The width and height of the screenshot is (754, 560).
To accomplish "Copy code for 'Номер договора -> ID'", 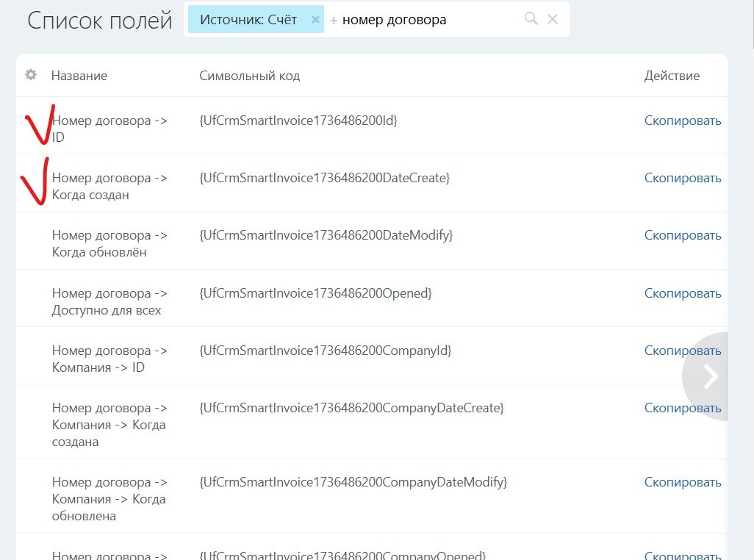I will click(x=683, y=121).
